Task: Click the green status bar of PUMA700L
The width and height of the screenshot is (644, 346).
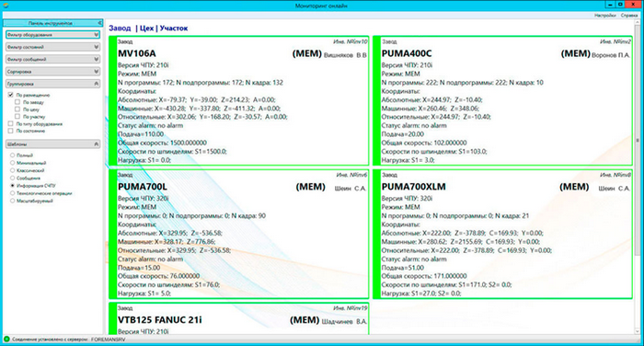Action: (112, 234)
